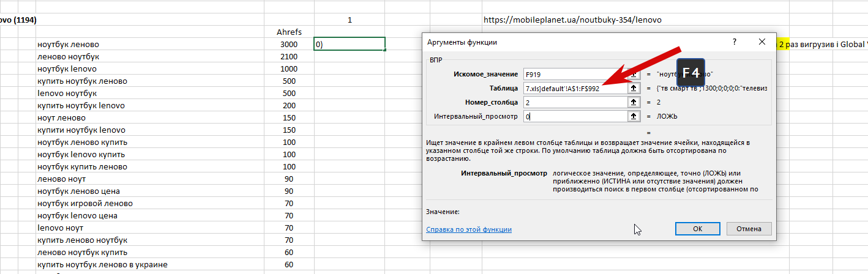Select cell 'леново ноутбук купить'

click(150, 252)
